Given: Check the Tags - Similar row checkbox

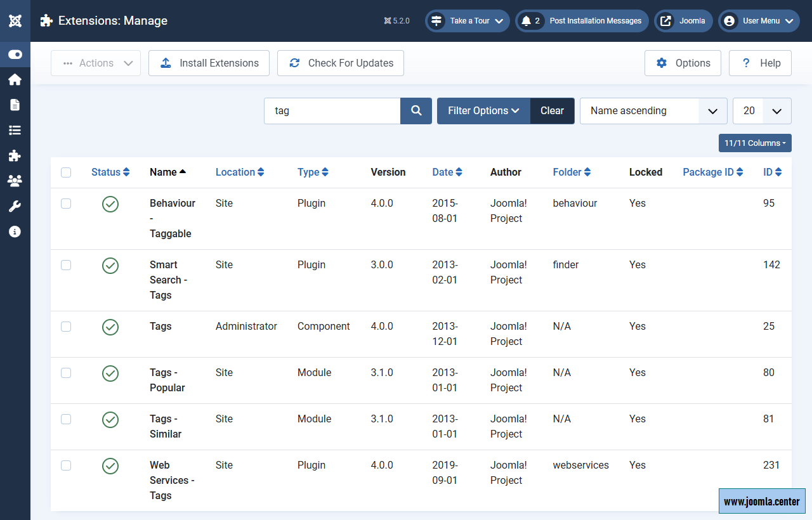Looking at the screenshot, I should [x=66, y=419].
